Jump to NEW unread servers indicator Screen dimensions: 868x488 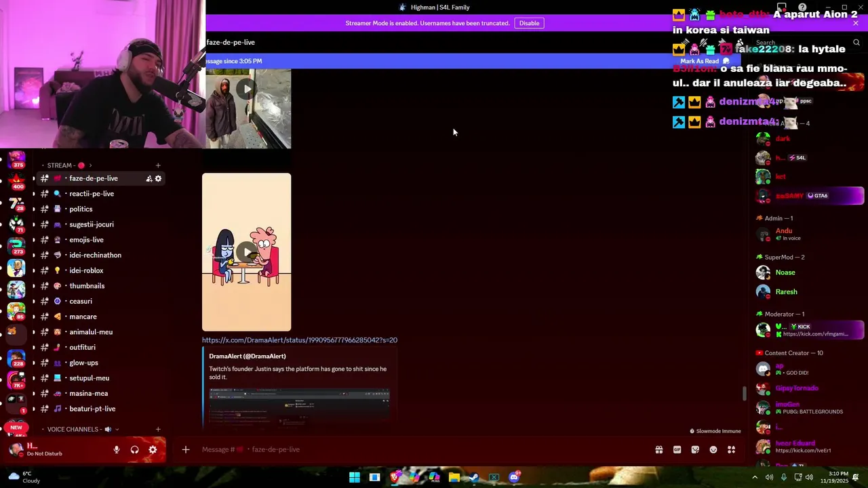[x=16, y=428]
